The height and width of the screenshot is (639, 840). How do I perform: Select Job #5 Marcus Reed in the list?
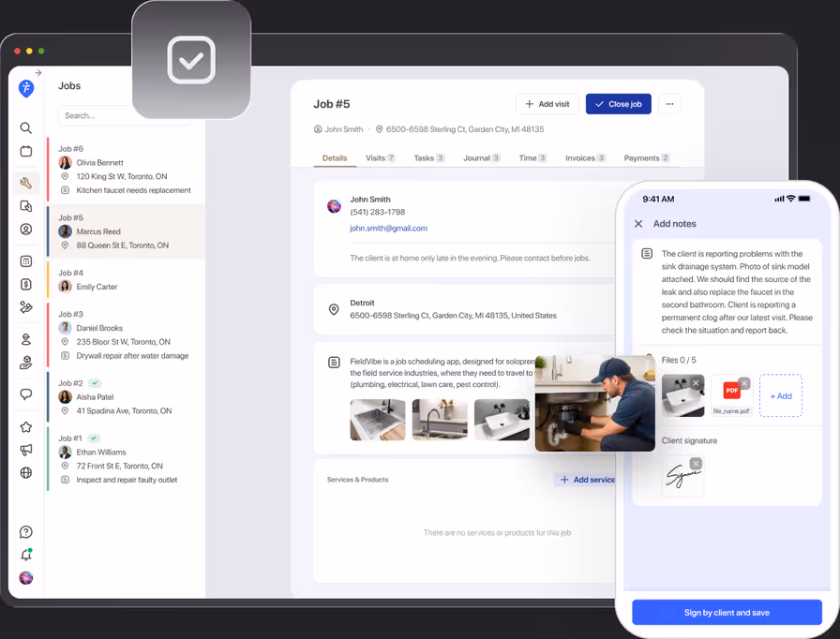click(127, 231)
